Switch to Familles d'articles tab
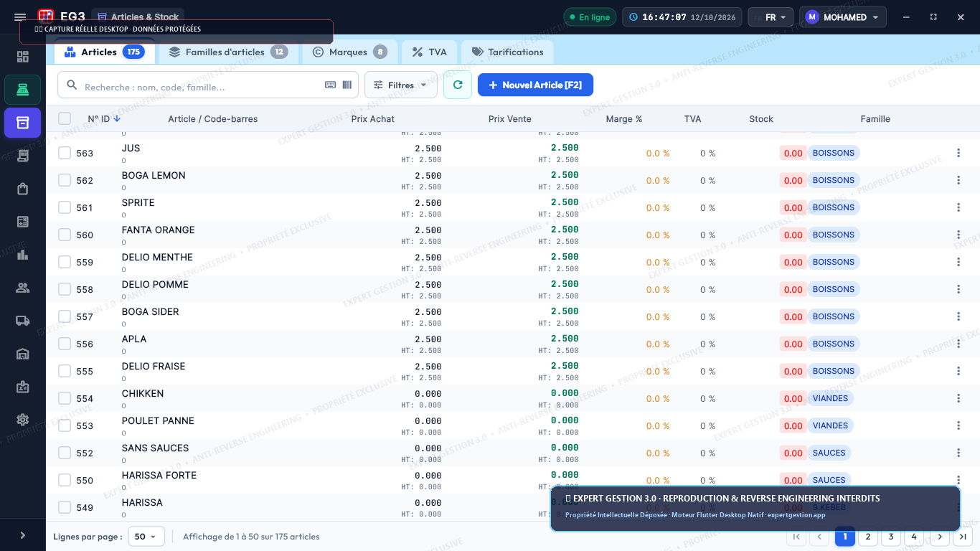The image size is (980, 551). (x=228, y=52)
